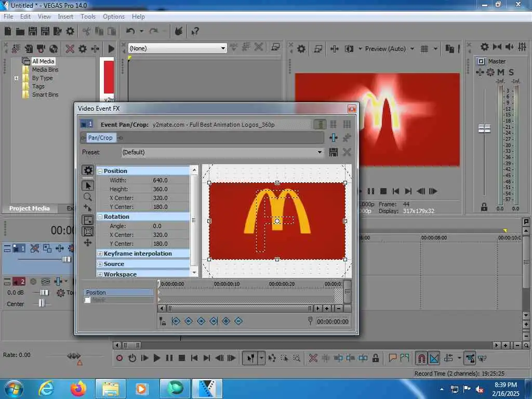The height and width of the screenshot is (399, 532).
Task: Open Pan/Crop general options gear icon
Action: 88,170
